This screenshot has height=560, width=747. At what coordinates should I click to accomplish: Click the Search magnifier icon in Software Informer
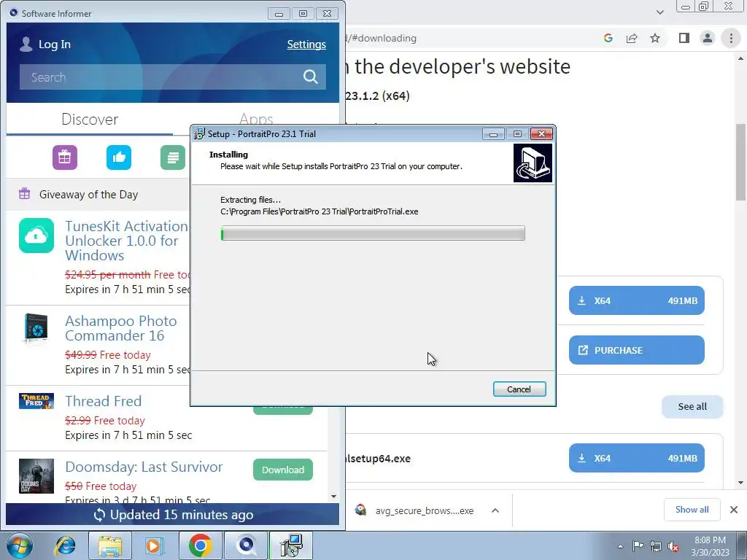tap(310, 77)
